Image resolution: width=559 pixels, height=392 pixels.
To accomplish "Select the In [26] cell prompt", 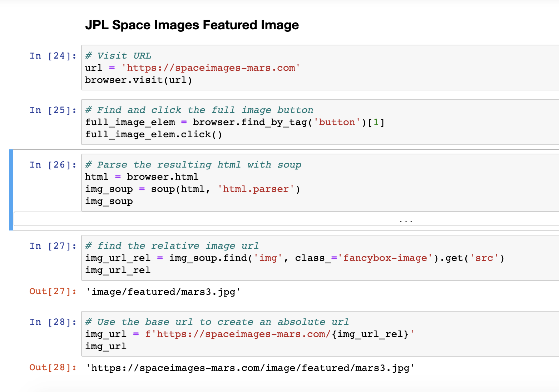I will tap(53, 165).
